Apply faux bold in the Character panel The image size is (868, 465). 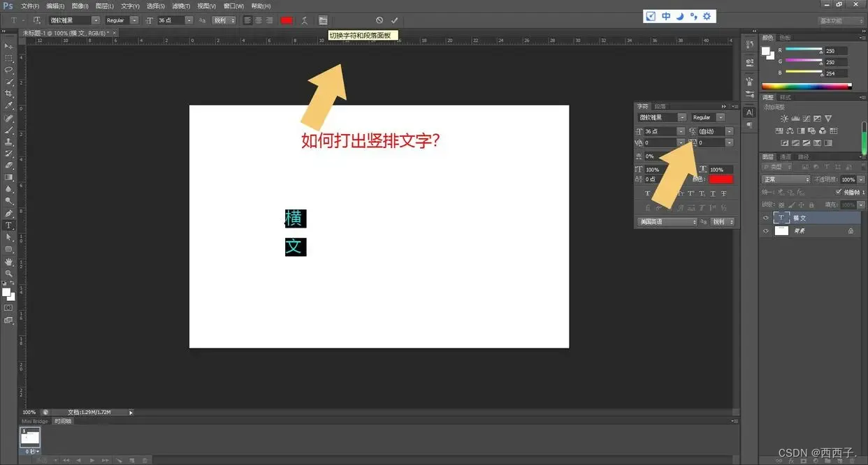click(647, 193)
